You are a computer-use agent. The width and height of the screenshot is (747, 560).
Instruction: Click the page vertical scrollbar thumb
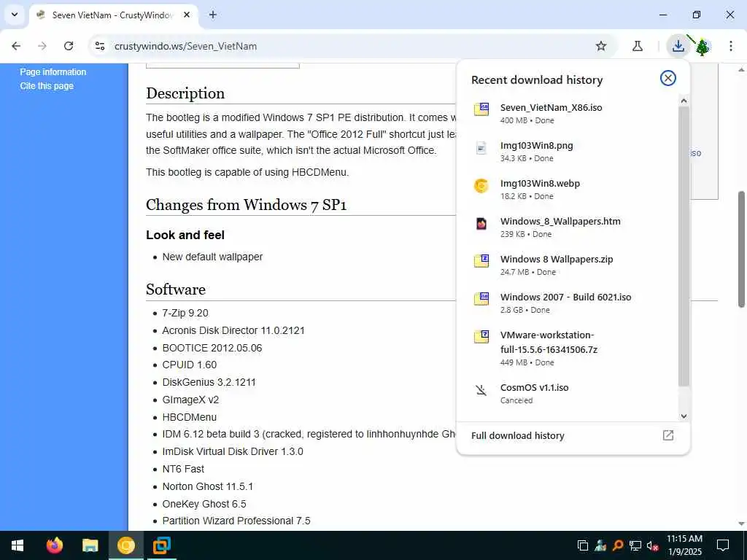pos(741,249)
